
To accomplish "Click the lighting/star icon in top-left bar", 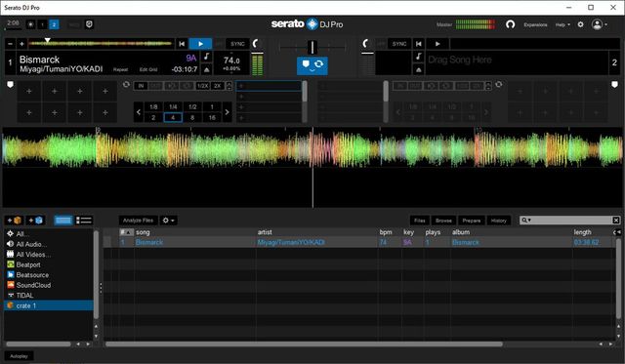I will coord(30,24).
